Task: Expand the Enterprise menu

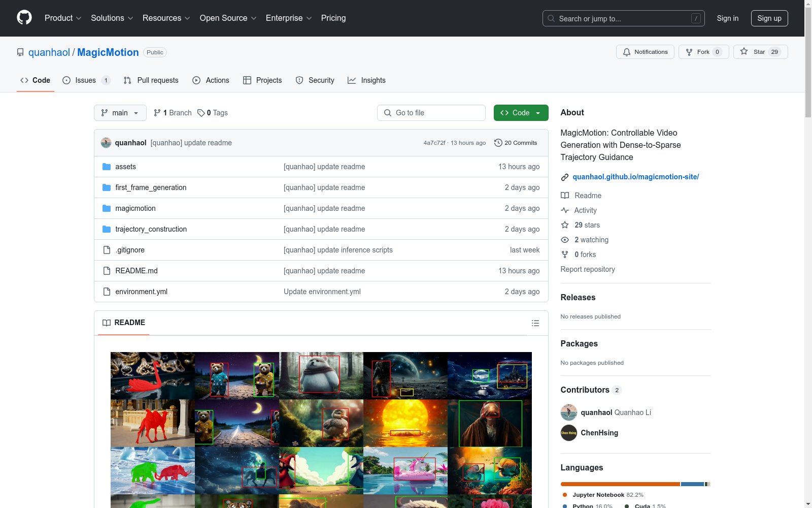Action: pyautogui.click(x=289, y=18)
